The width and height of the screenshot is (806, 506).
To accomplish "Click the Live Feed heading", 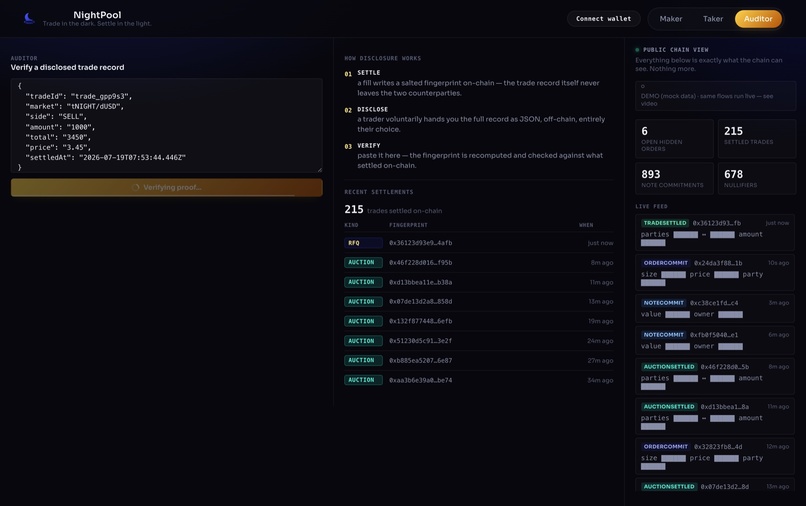I will [651, 206].
